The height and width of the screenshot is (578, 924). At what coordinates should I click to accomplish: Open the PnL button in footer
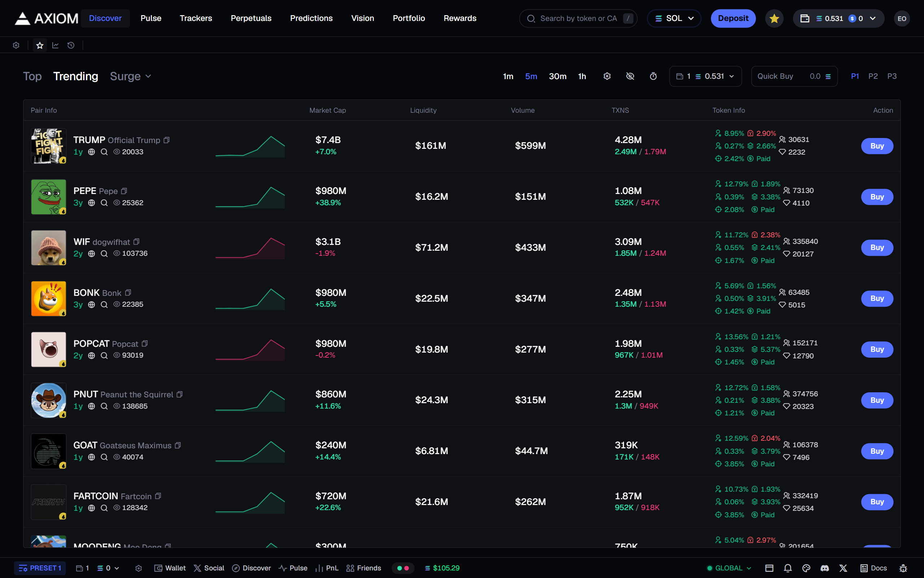[x=327, y=568]
